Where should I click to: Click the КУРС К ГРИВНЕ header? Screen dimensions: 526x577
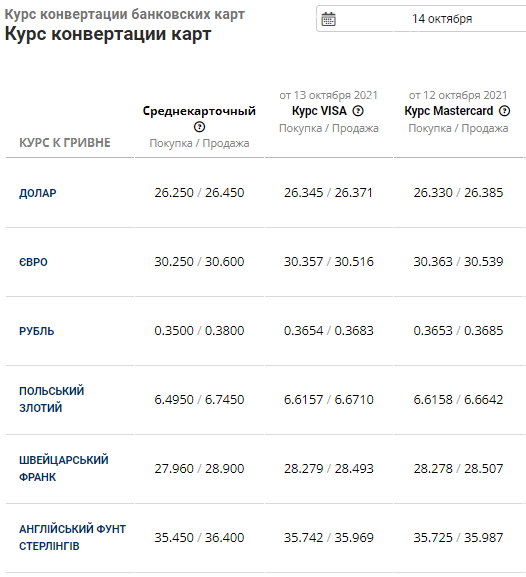[x=65, y=142]
